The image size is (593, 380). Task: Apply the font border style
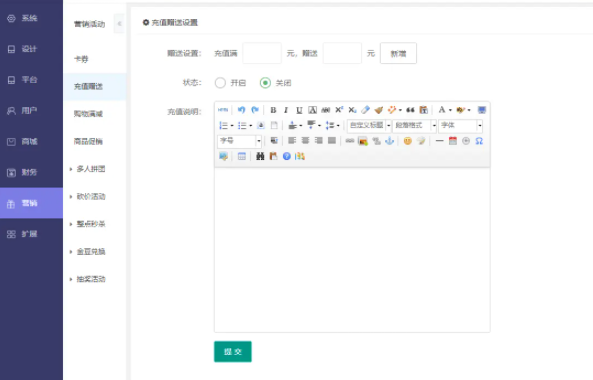click(x=312, y=110)
